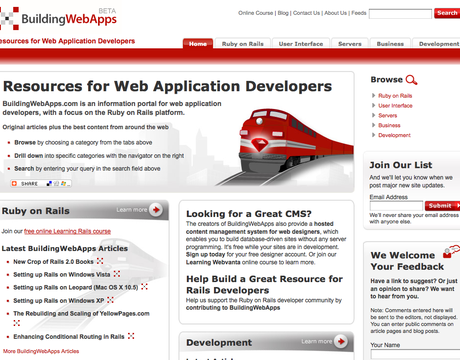Expand arrow beside User Interface in Browse
The image size is (460, 360).
(373, 106)
